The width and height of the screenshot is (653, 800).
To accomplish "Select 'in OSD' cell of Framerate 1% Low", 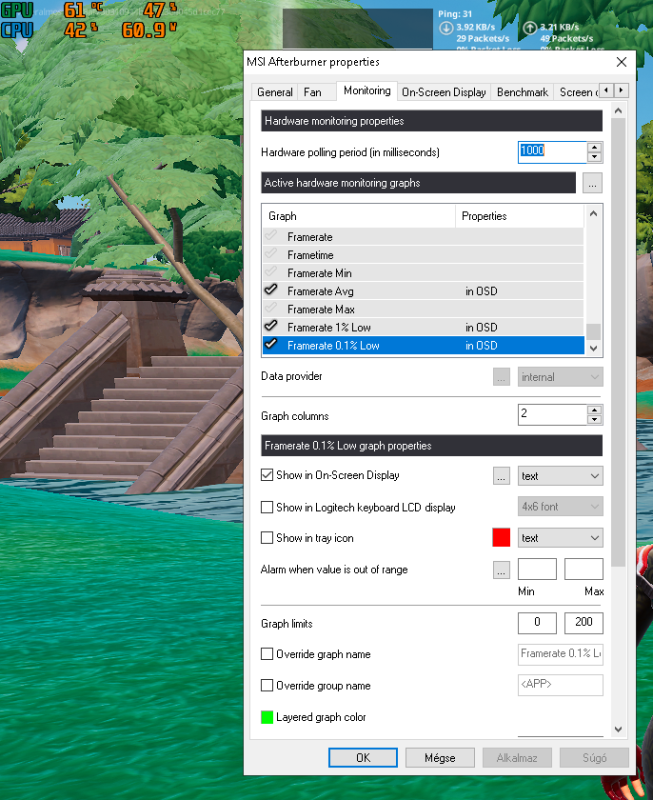I will coord(481,328).
